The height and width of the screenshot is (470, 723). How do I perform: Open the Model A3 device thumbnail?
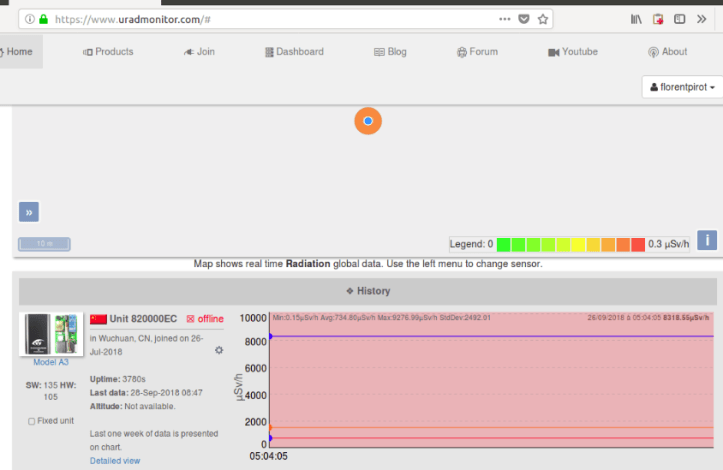click(x=51, y=334)
